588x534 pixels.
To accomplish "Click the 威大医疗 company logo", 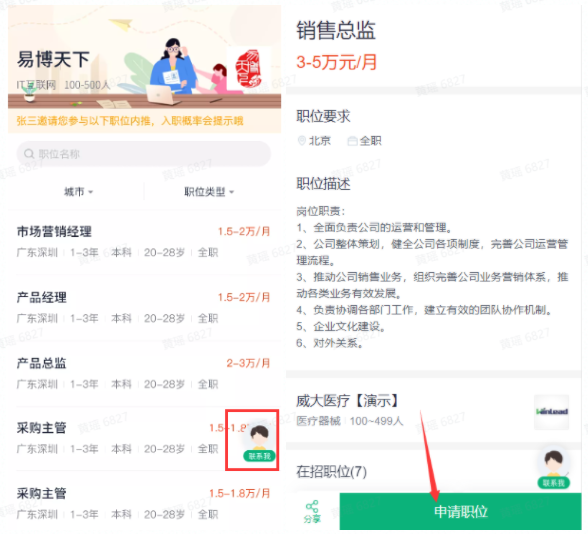I will 551,412.
